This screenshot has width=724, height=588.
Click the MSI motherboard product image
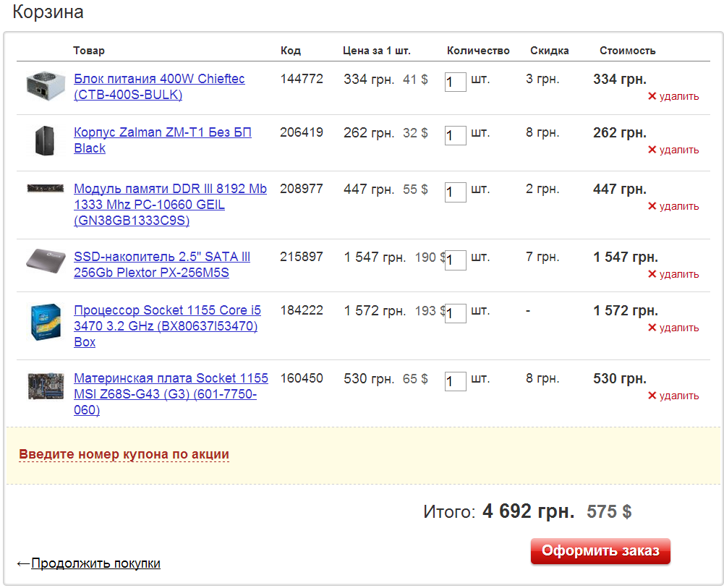pos(46,385)
